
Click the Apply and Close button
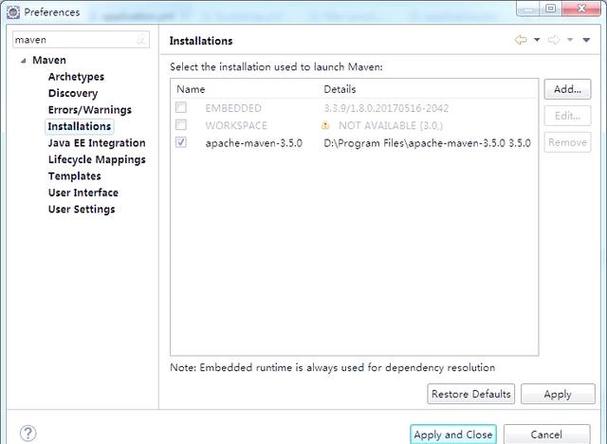coord(452,434)
